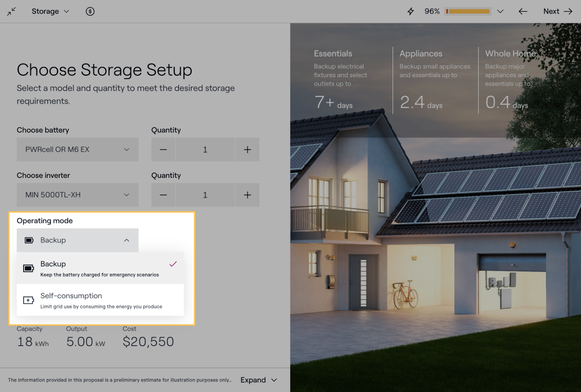Click the battery icon beside the Backup list entry
This screenshot has width=581, height=392.
(x=28, y=268)
